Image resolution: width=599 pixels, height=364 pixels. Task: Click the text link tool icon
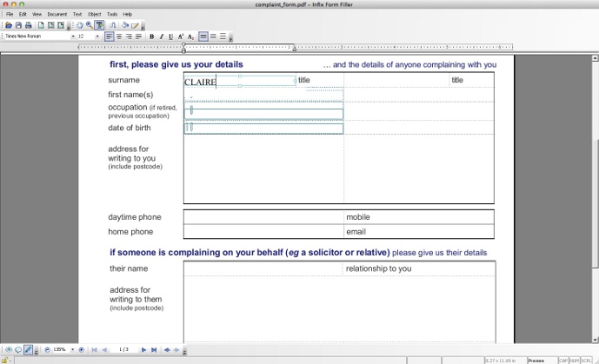point(112,25)
